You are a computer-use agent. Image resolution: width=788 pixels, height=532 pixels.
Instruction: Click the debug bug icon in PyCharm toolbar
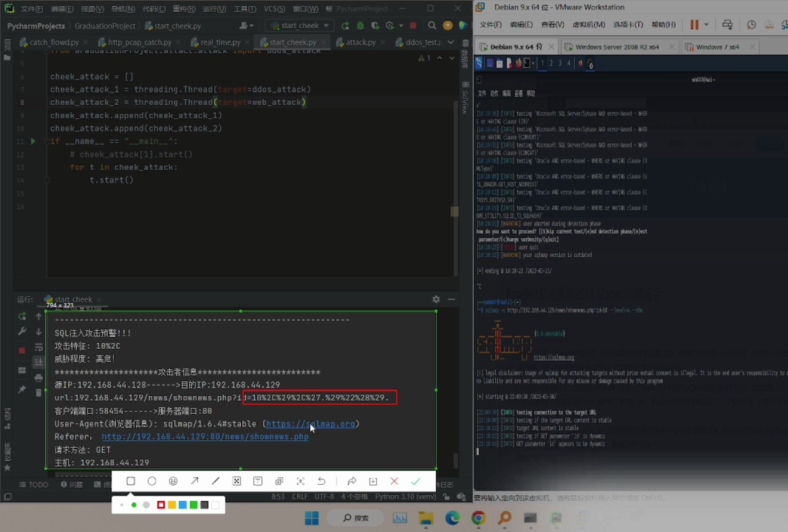point(360,25)
